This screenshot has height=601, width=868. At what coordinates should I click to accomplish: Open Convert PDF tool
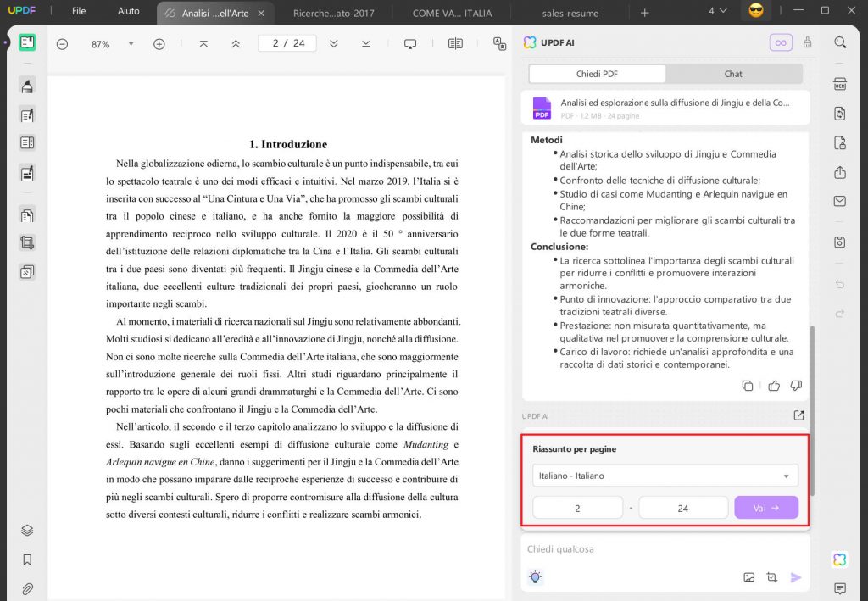840,114
